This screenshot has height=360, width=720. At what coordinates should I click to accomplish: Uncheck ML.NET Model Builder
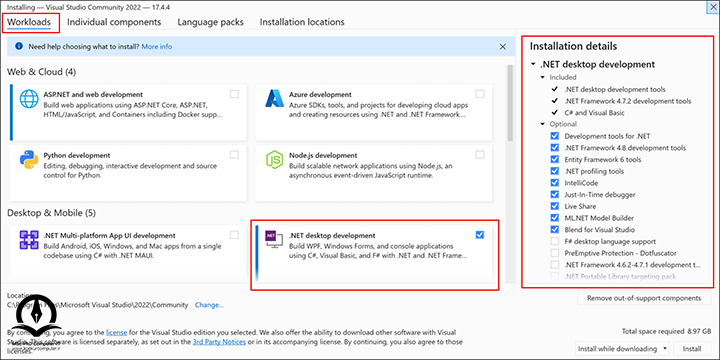point(555,218)
